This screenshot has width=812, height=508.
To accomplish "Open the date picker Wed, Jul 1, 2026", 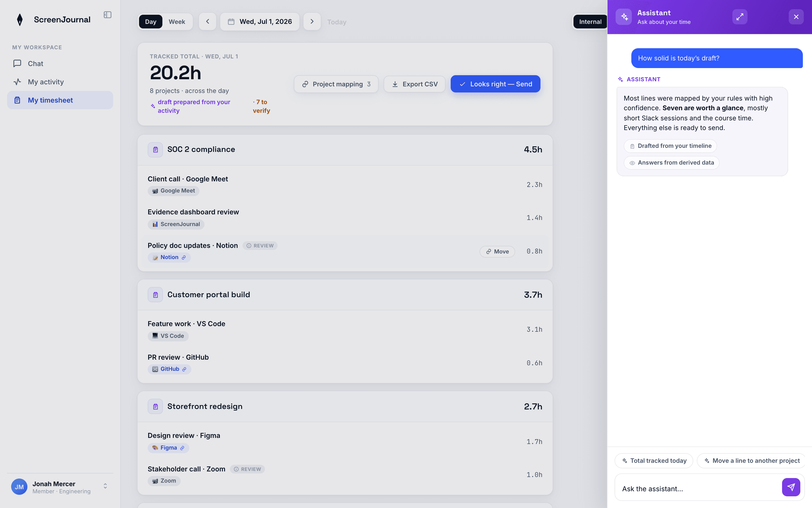I will click(x=260, y=22).
